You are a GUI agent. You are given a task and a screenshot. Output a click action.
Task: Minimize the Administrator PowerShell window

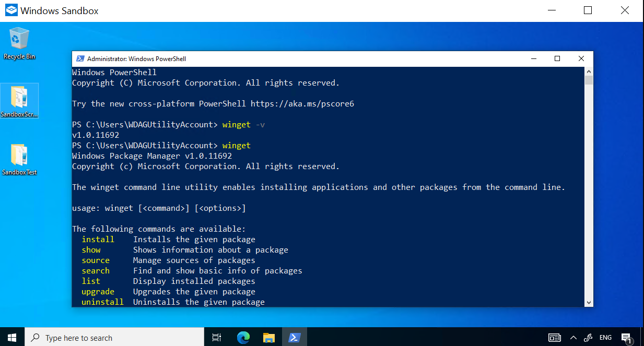point(533,58)
